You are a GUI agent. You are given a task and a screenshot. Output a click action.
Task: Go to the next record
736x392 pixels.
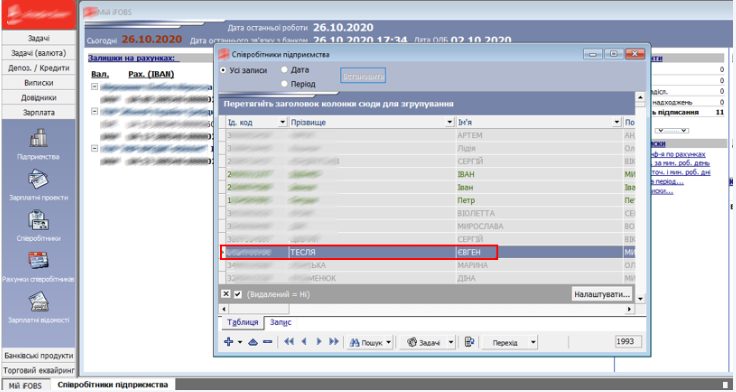click(x=319, y=342)
